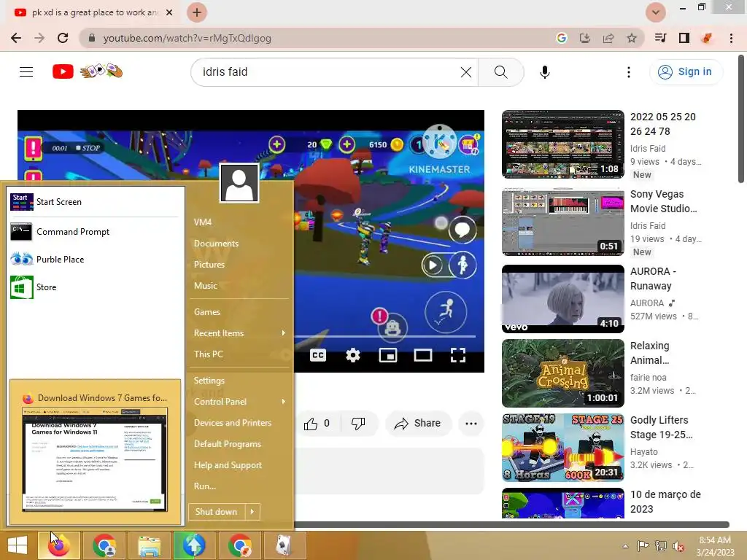
Task: Toggle closed captions on the video
Action: 318,355
